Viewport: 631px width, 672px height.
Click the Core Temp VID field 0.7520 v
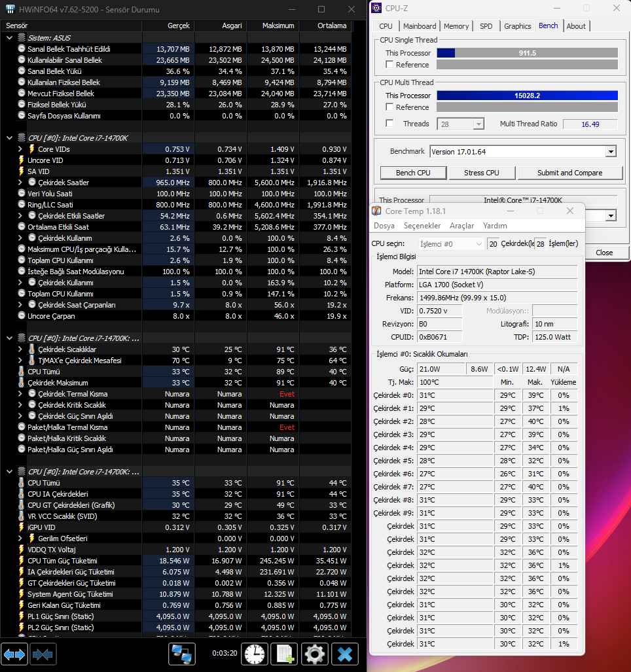click(x=440, y=311)
